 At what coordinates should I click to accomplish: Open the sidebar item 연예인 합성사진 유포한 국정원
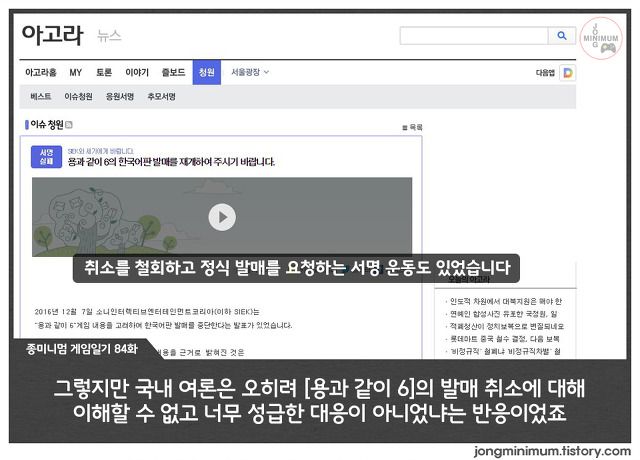click(503, 314)
